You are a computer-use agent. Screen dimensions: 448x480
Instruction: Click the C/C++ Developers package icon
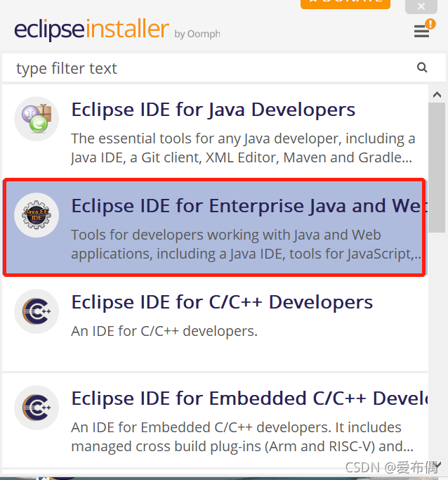pyautogui.click(x=37, y=311)
